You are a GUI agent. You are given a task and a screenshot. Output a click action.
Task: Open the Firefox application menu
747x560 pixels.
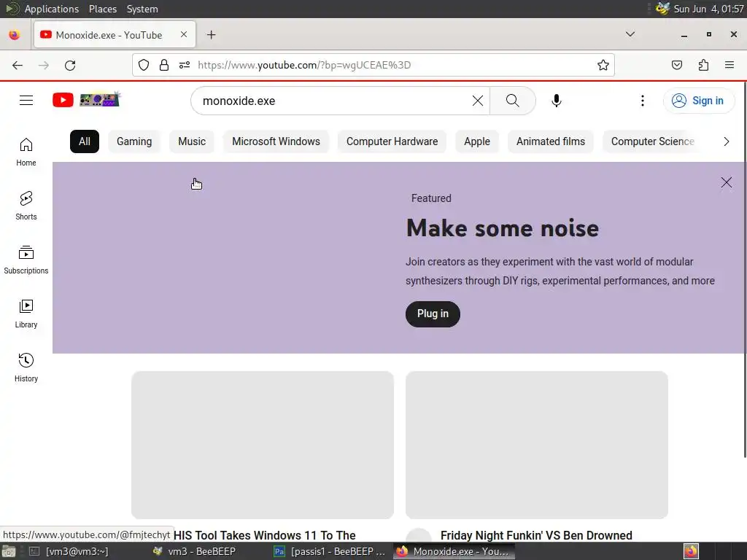pos(729,65)
